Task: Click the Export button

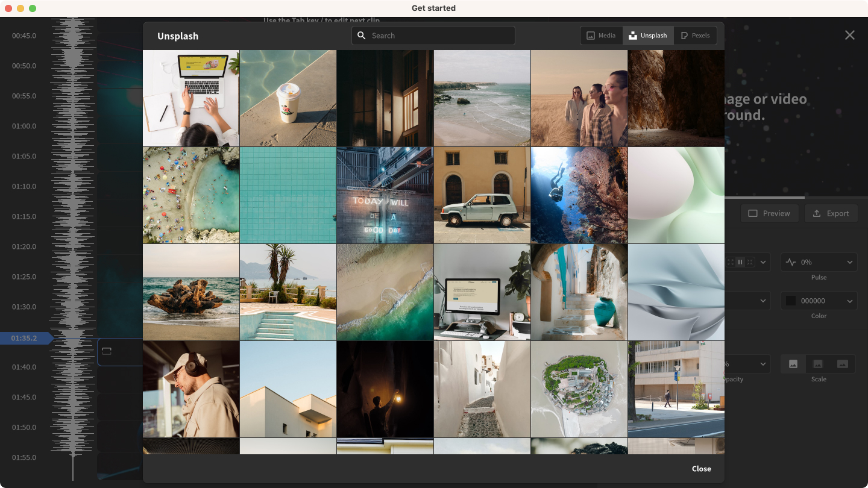Action: tap(831, 213)
